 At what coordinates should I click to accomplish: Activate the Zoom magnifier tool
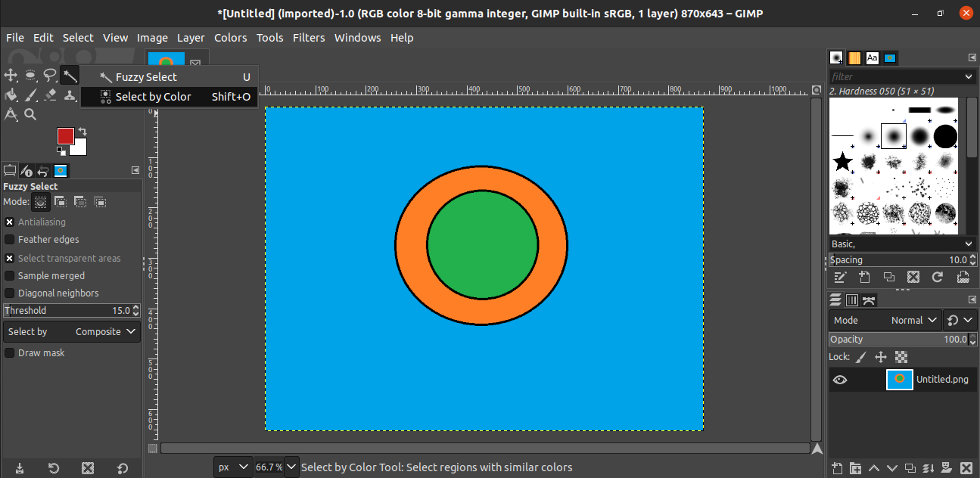tap(31, 114)
